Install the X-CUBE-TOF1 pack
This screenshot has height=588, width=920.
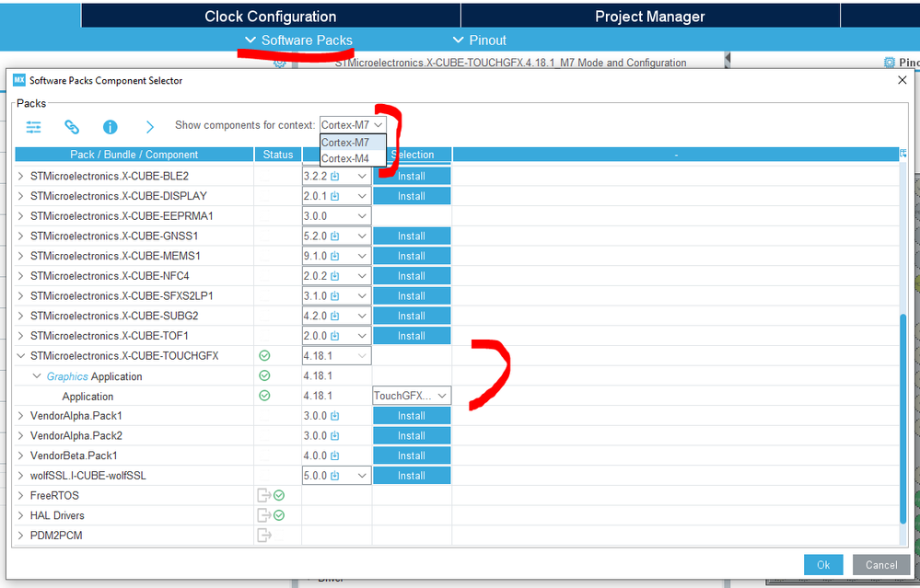[412, 335]
